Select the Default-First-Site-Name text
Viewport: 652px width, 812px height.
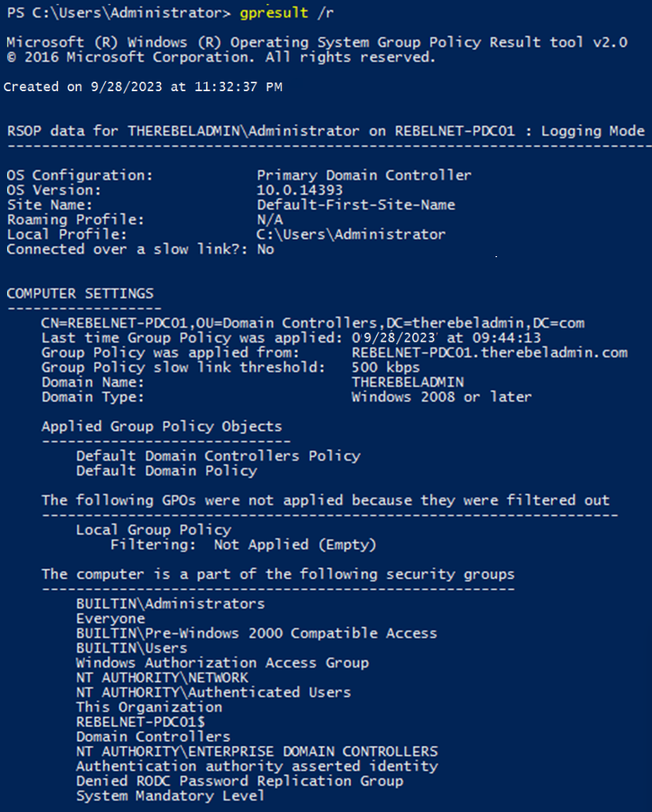(x=355, y=205)
